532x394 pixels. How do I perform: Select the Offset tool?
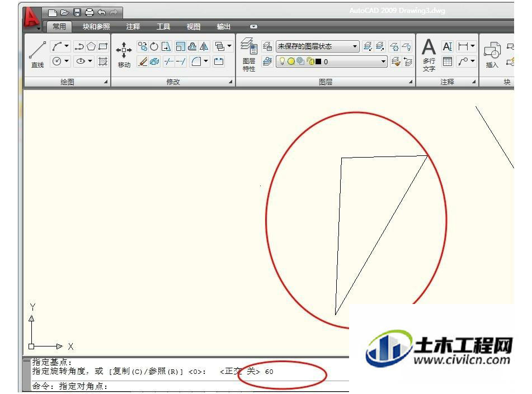coord(192,46)
